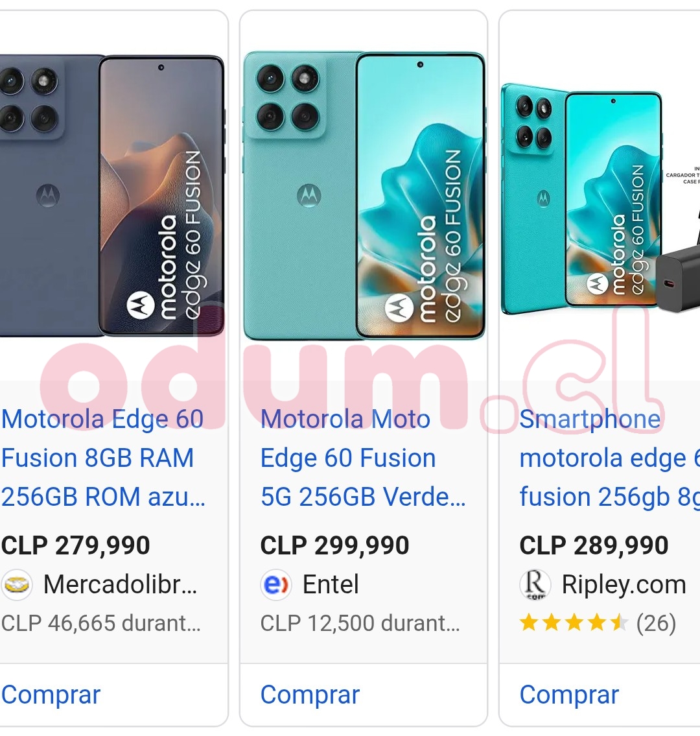700x736 pixels.
Task: Click the CLP 12,500 installment text
Action: [360, 623]
